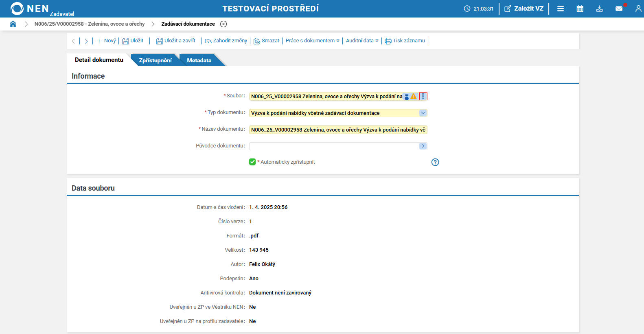Image resolution: width=644 pixels, height=334 pixels.
Task: Click the NEN logo in the header
Action: coord(30,9)
